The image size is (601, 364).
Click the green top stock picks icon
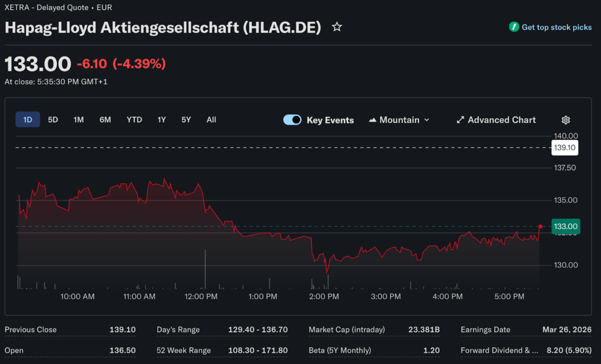click(x=514, y=27)
